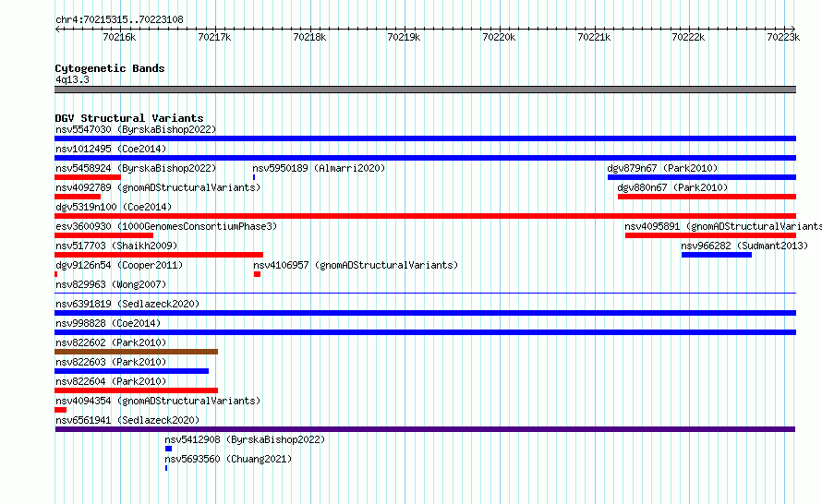The height and width of the screenshot is (504, 822).
Task: Click the blue bar for nsv1012495
Action: pos(425,158)
